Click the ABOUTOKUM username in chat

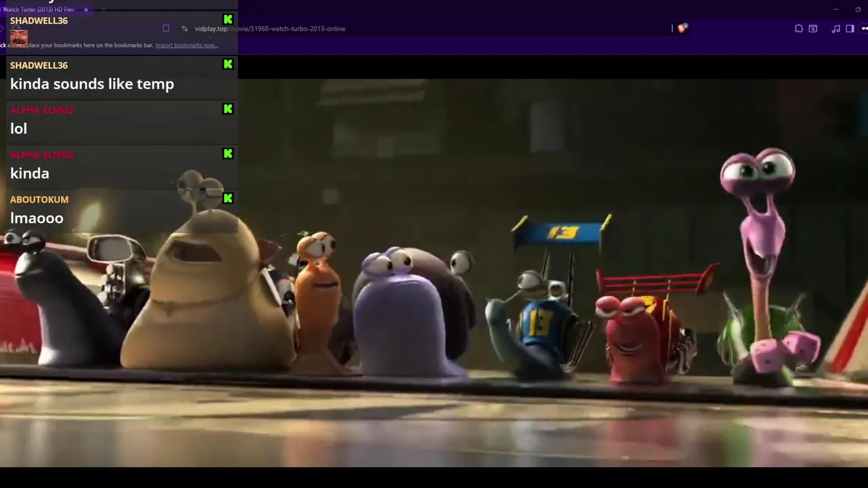click(x=39, y=199)
